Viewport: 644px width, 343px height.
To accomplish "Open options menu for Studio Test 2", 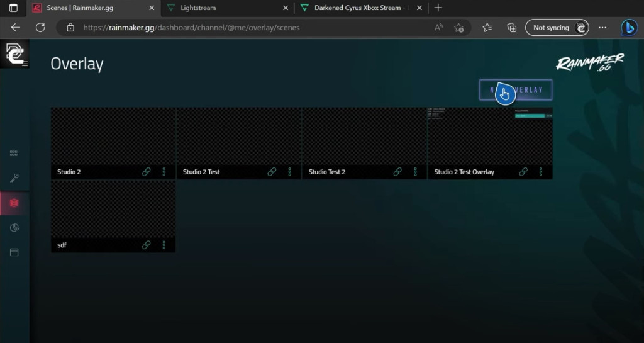I will pos(415,172).
